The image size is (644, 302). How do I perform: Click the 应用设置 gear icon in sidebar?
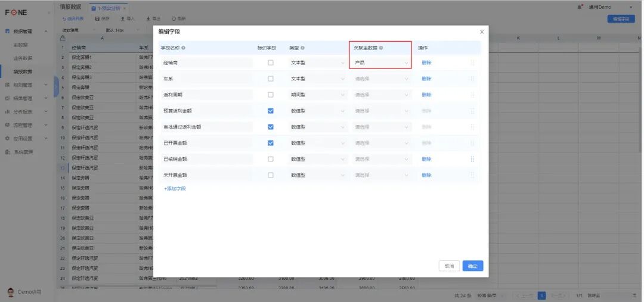click(x=7, y=139)
